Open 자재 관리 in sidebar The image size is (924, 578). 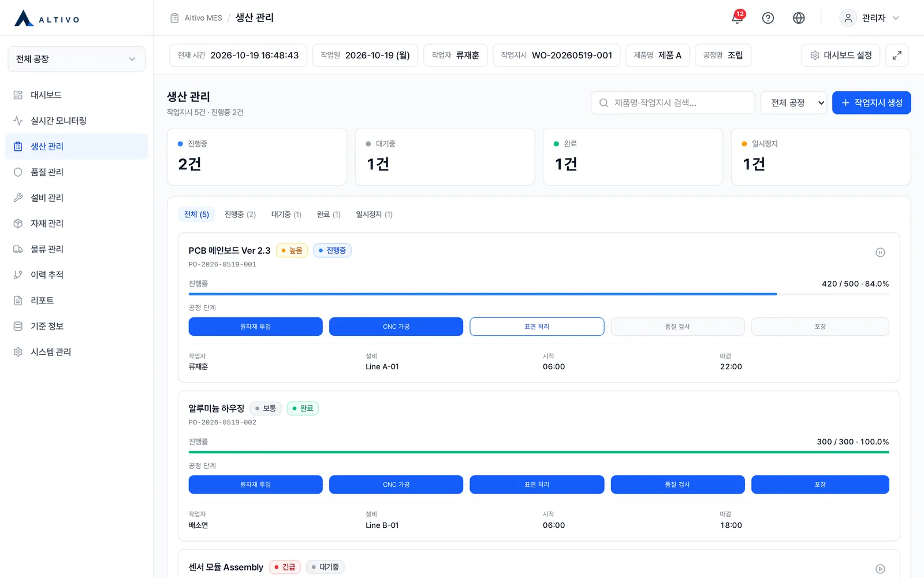(x=76, y=224)
